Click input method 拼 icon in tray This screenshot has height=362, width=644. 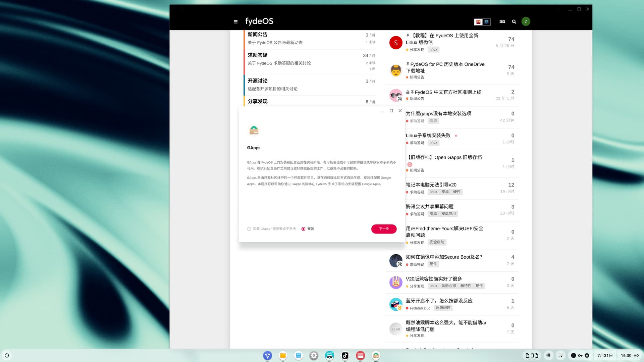(x=548, y=355)
